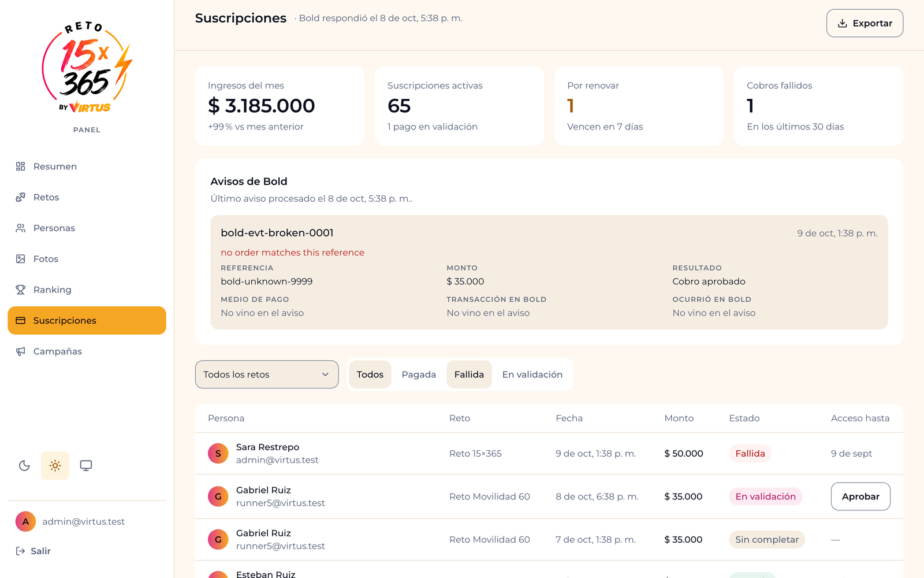924x578 pixels.
Task: Select light theme with sun icon
Action: [55, 465]
